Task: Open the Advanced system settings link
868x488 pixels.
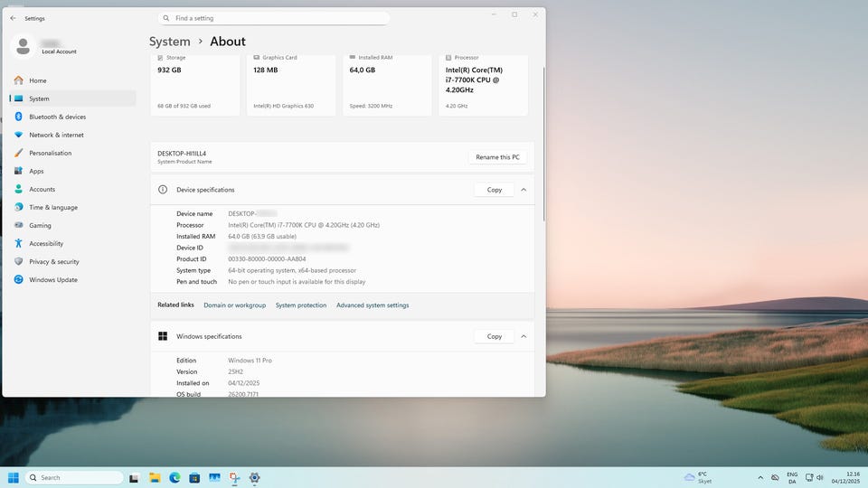Action: [373, 305]
